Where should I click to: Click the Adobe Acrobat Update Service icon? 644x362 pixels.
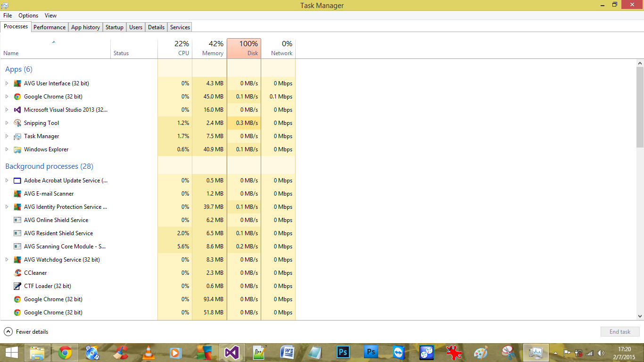click(17, 181)
